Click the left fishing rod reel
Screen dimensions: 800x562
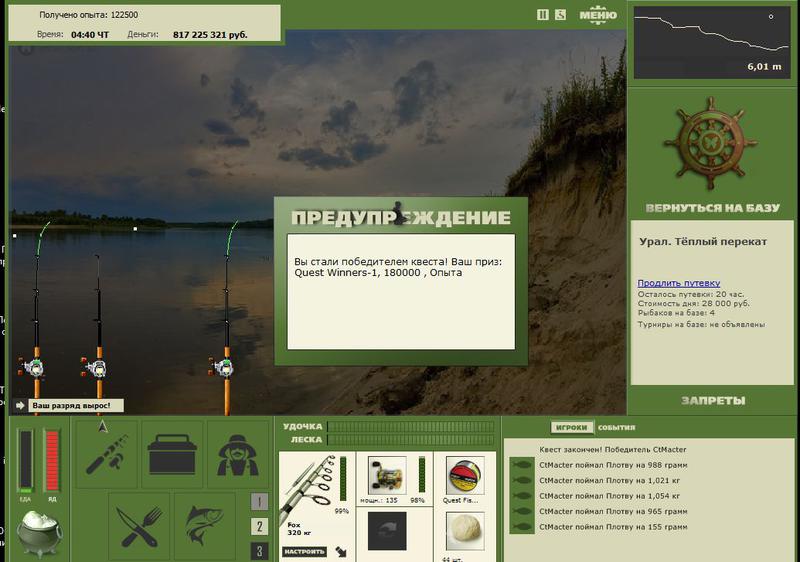click(x=34, y=367)
